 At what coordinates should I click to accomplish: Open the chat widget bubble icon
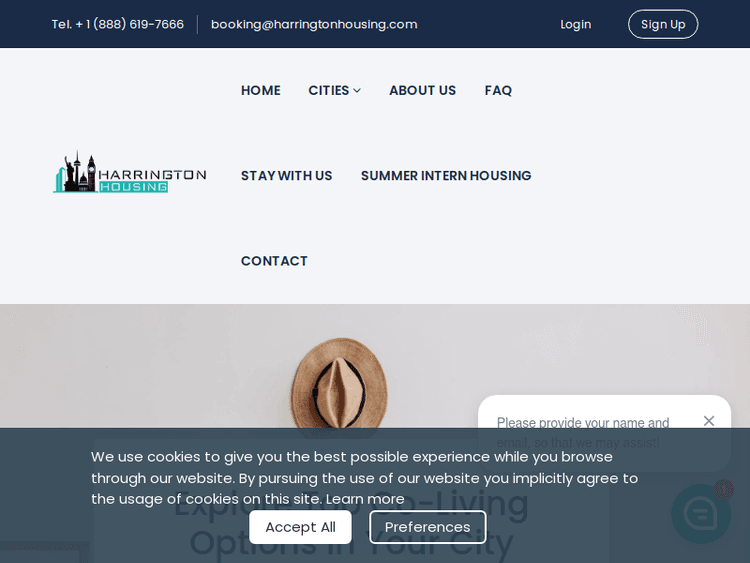(701, 513)
